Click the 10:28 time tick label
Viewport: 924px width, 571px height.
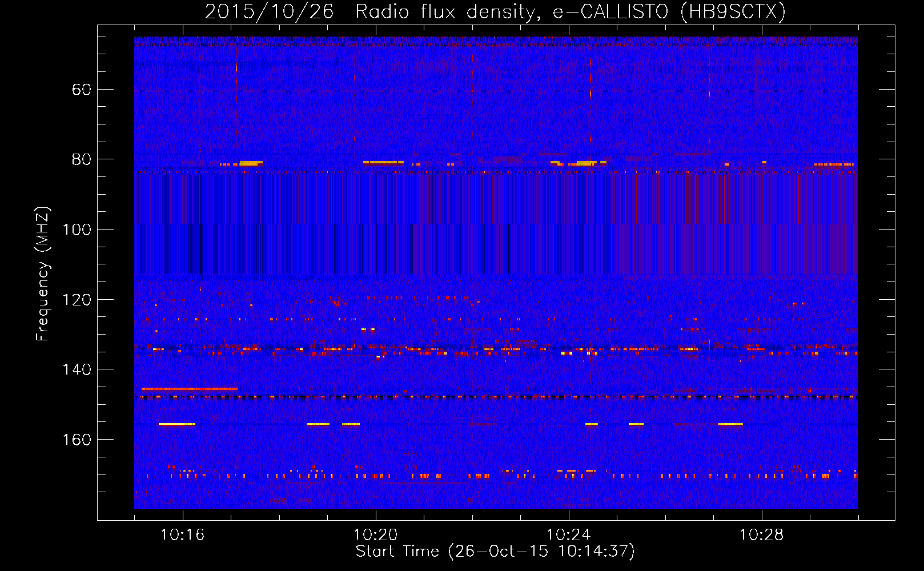[762, 535]
